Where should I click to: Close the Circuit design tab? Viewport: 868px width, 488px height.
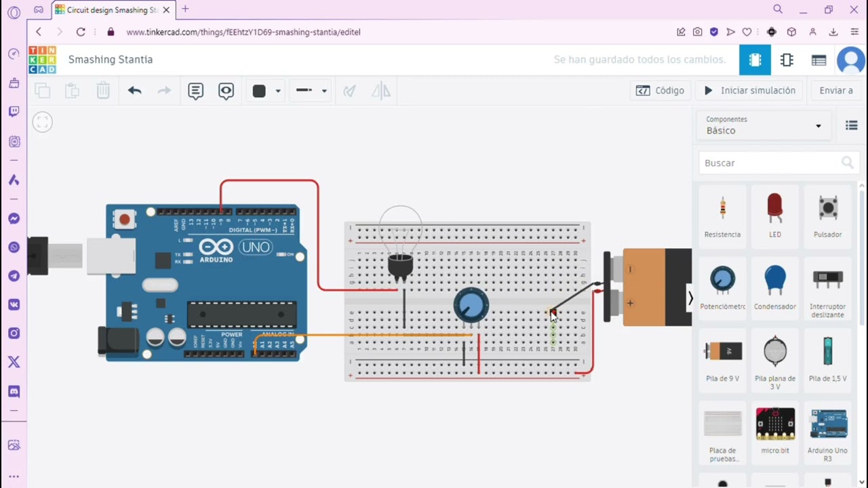click(x=166, y=9)
